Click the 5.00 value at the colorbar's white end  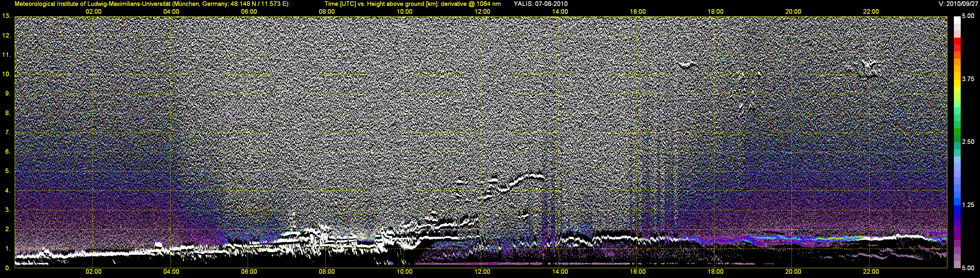click(968, 16)
